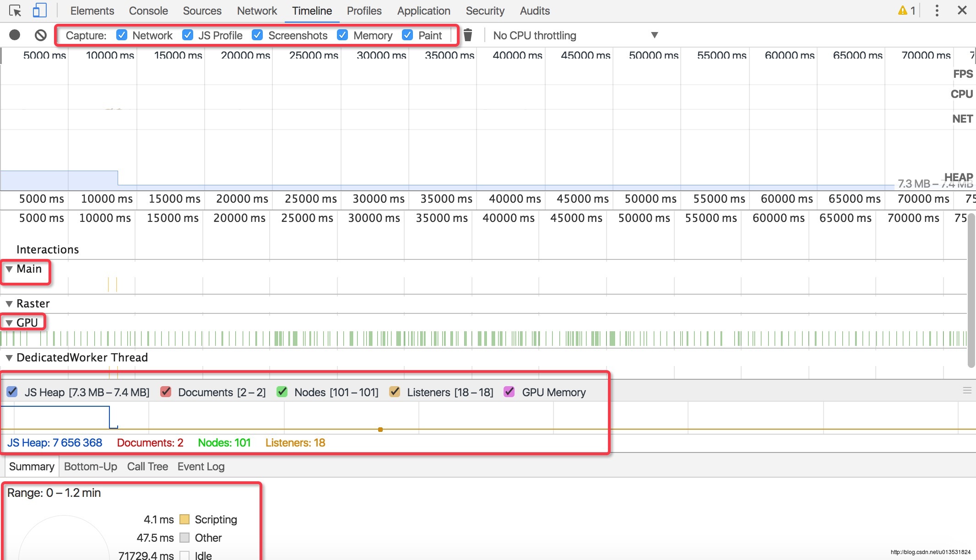Go to the Application tab
Viewport: 976px width, 560px height.
[423, 11]
